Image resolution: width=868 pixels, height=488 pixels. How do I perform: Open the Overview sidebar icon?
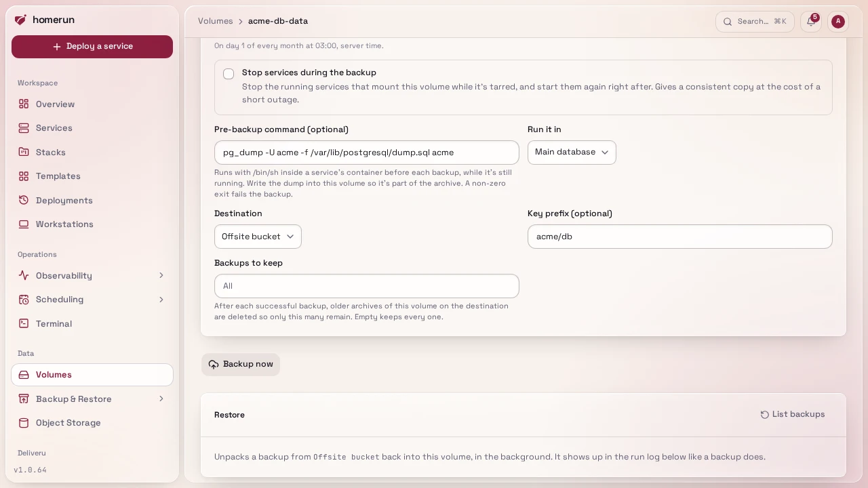tap(24, 104)
